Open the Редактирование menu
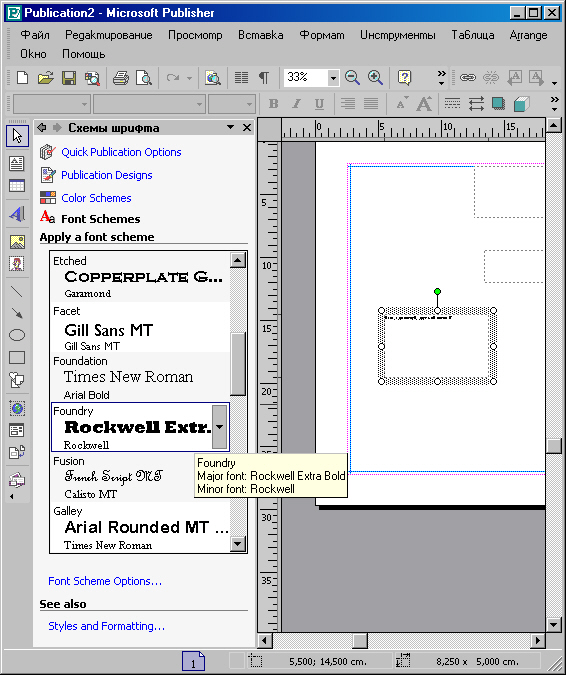Image resolution: width=566 pixels, height=675 pixels. (108, 35)
